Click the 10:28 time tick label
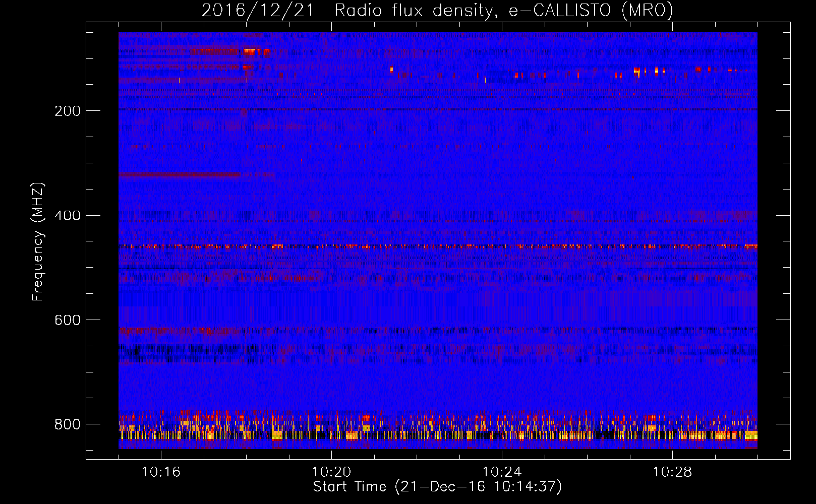816x504 pixels. [672, 472]
